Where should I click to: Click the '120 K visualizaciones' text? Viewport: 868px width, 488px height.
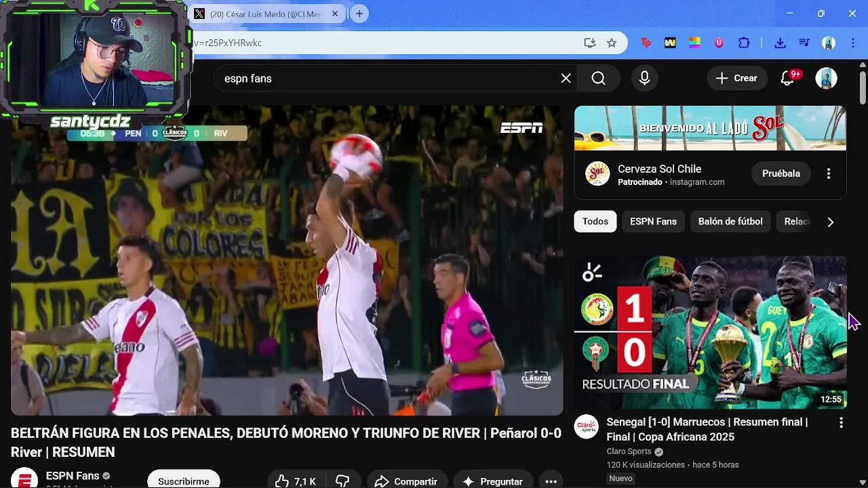tap(646, 465)
